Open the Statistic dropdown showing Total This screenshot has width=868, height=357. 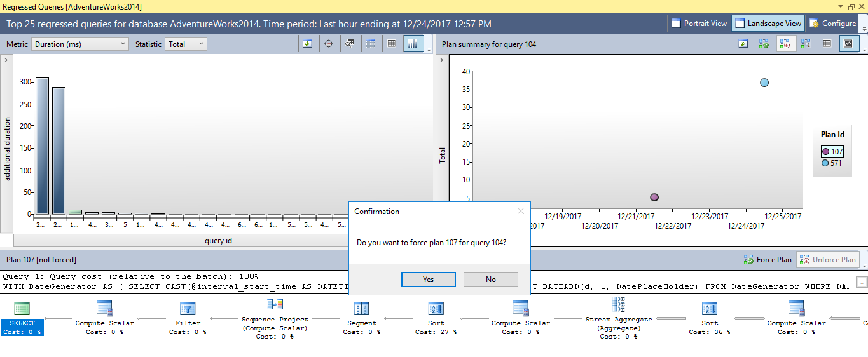tap(186, 44)
